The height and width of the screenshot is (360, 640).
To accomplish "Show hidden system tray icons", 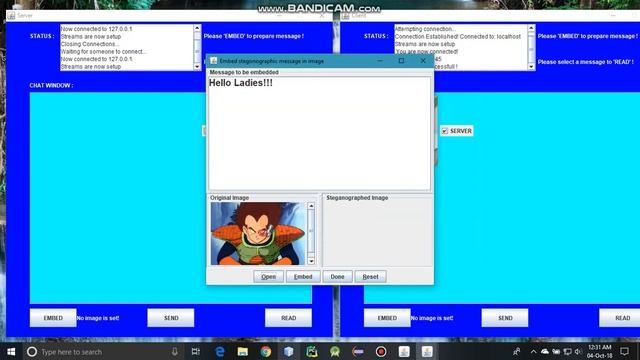I will coord(533,351).
